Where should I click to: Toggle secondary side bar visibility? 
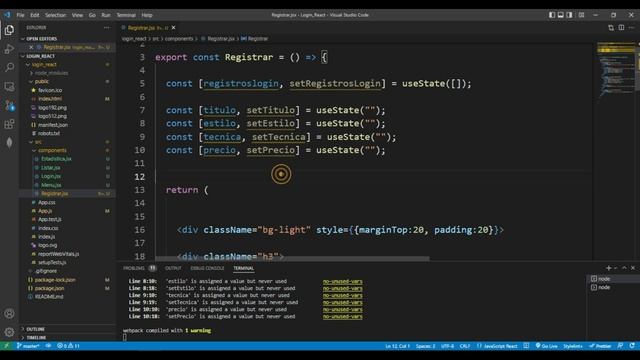569,15
